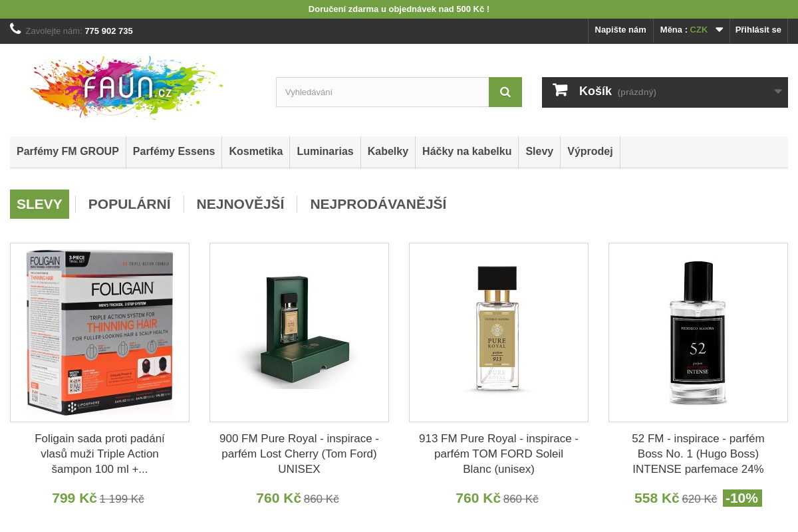
Task: Click the free delivery banner text
Action: (399, 9)
